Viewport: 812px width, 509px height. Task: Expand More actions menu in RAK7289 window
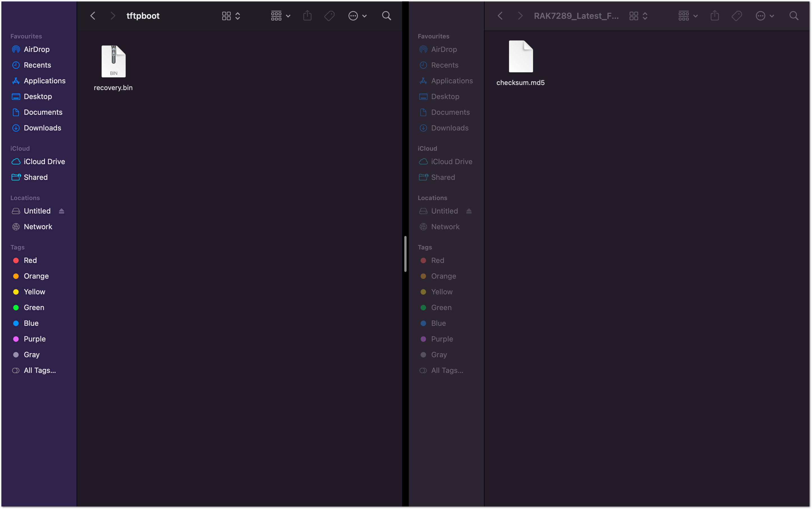765,16
